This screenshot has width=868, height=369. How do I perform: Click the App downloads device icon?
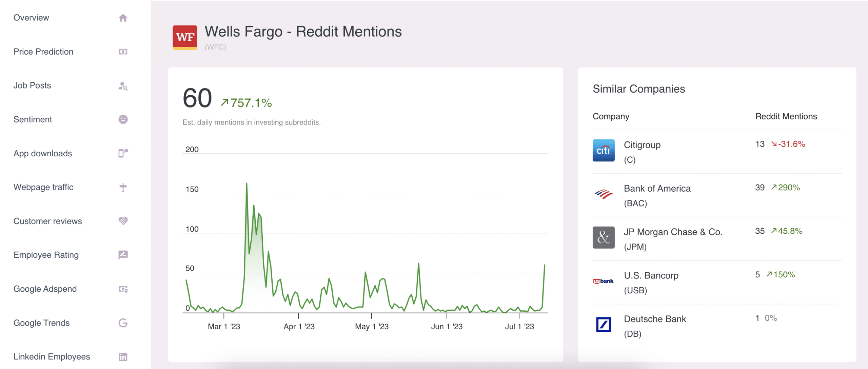(123, 153)
